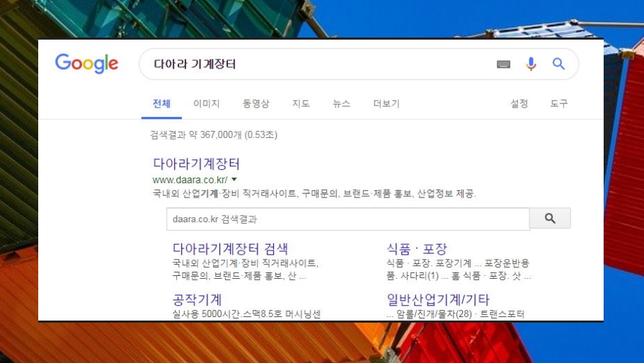Open the 식품 · 포장 sitelink

point(416,248)
